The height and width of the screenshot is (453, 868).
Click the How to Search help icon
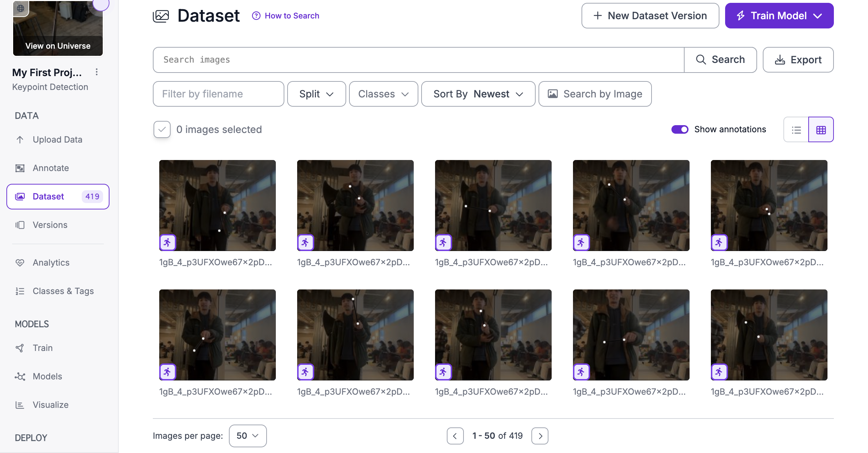256,16
